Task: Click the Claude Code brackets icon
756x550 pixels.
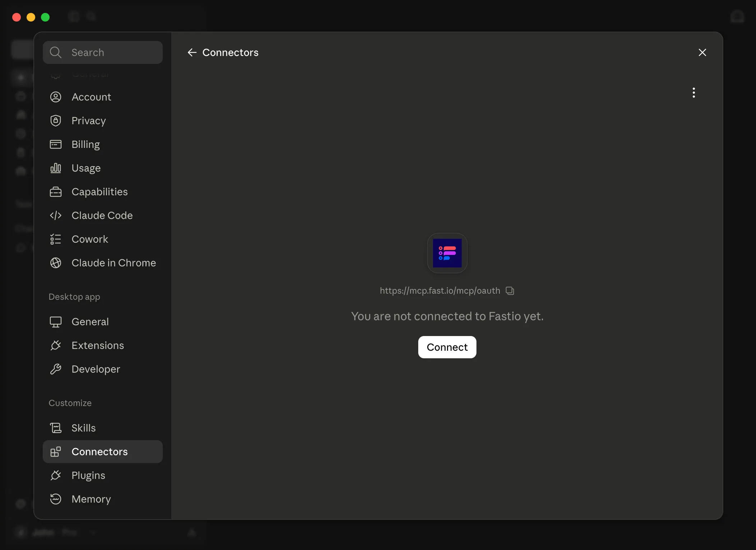Action: click(x=56, y=215)
